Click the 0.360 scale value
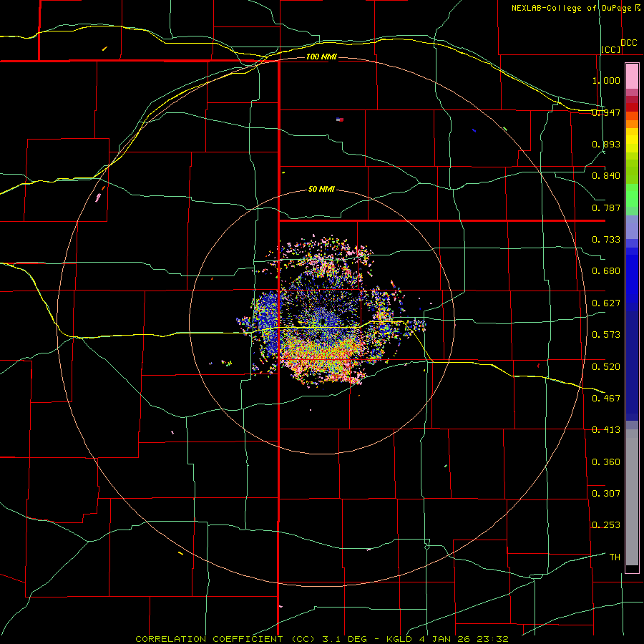644x644 pixels. [x=606, y=462]
